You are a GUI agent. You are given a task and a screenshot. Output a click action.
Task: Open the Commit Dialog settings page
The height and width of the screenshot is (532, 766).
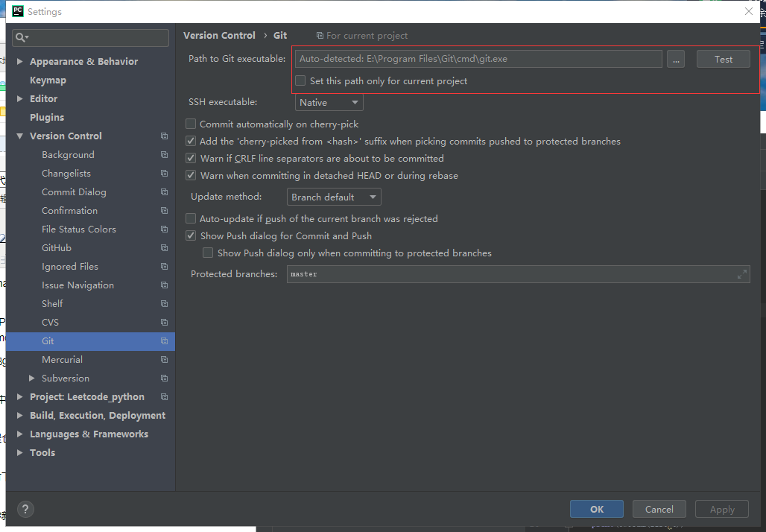pos(74,192)
